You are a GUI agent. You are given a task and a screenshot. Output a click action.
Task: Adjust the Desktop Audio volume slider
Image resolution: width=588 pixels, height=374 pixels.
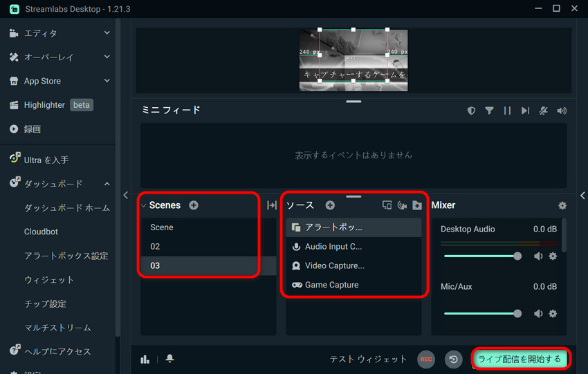(x=482, y=256)
